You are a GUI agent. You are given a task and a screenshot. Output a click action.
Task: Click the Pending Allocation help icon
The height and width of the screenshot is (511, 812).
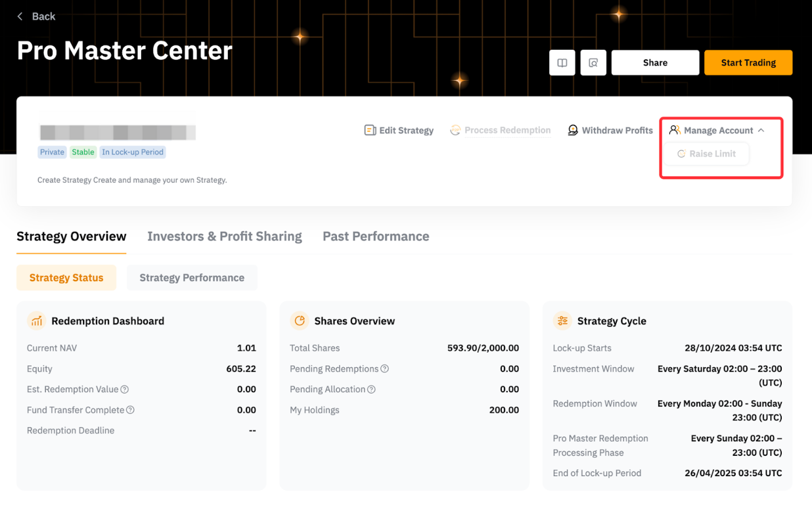coord(371,389)
